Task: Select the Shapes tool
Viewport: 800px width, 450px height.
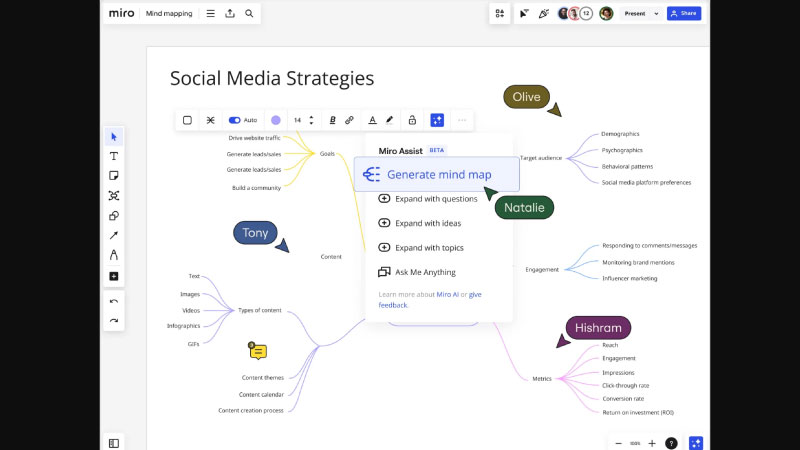Action: tap(114, 215)
